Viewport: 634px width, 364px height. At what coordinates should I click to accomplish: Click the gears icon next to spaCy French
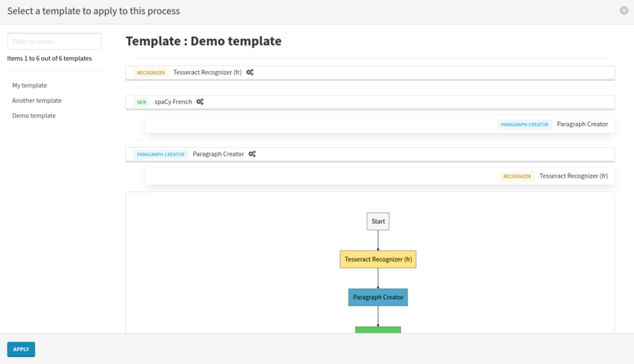(200, 101)
